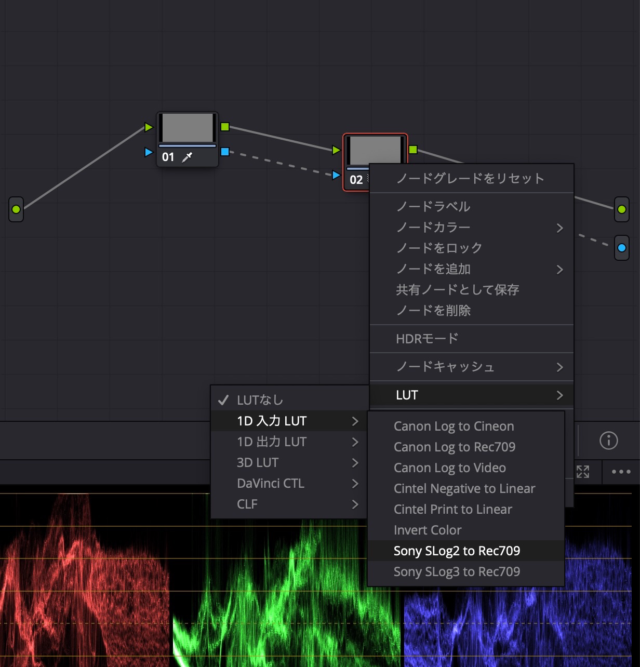Click the green source input connector
This screenshot has width=640, height=667.
16,209
